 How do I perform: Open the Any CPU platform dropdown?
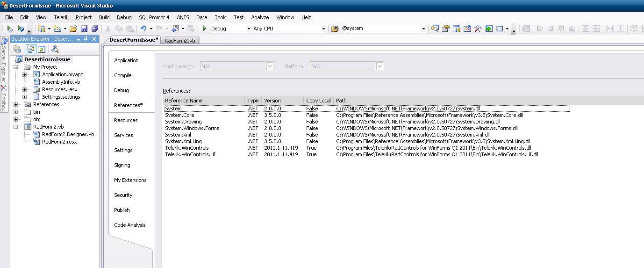pos(323,29)
